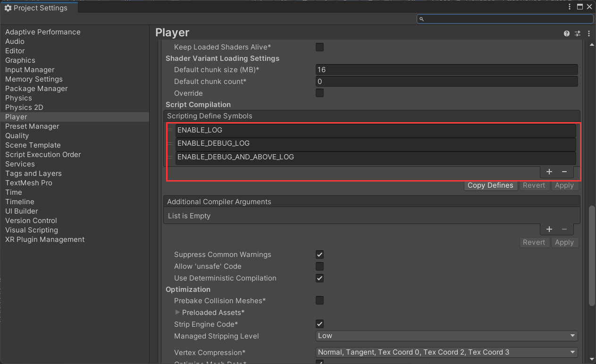Expand the Preloaded Assets foldout
Image resolution: width=596 pixels, height=364 pixels.
177,312
